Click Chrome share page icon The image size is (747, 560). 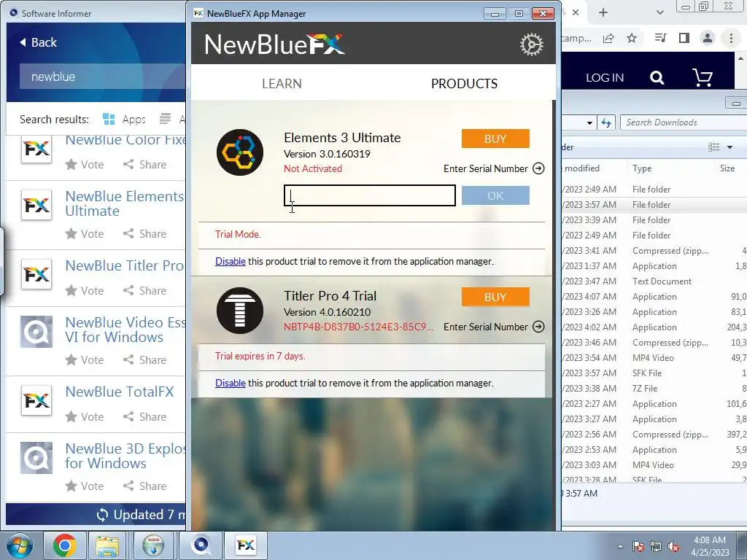click(x=608, y=38)
